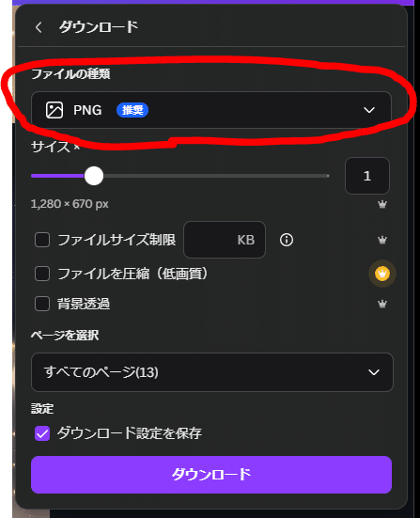Image resolution: width=420 pixels, height=518 pixels.
Task: Expand the すべてのページ(13) dropdown
Action: pyautogui.click(x=212, y=372)
